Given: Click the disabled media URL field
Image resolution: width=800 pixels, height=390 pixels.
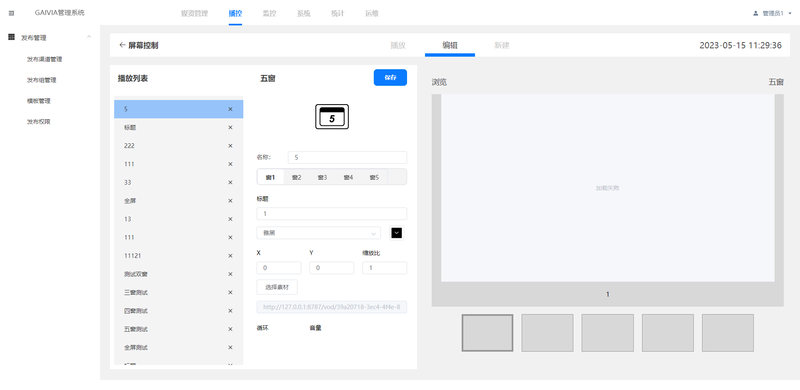Looking at the screenshot, I should [332, 307].
